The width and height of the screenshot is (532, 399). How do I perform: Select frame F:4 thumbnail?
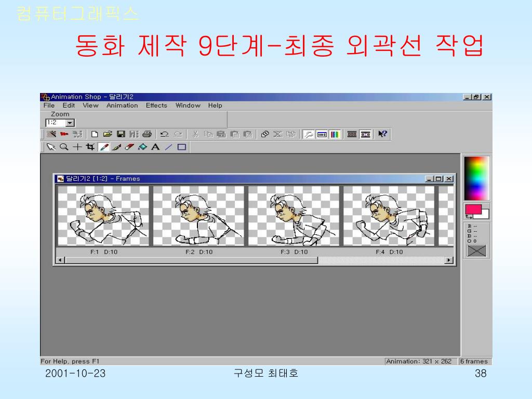click(389, 216)
